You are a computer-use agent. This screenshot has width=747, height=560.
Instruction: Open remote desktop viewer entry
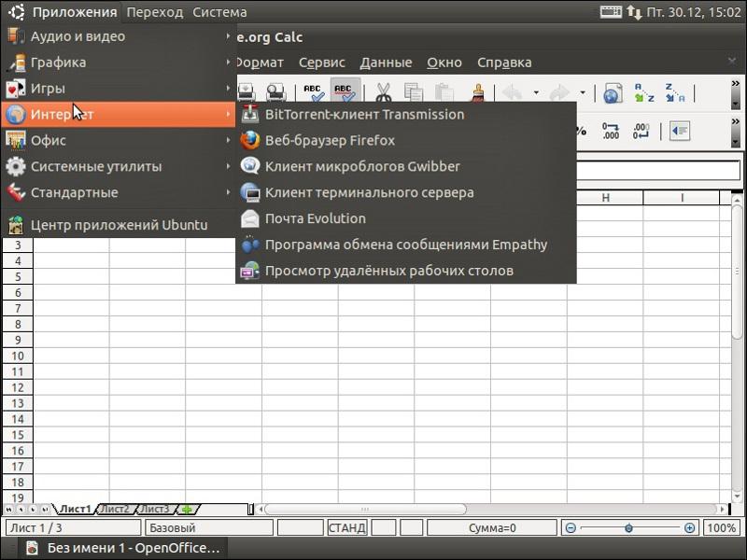(406, 271)
